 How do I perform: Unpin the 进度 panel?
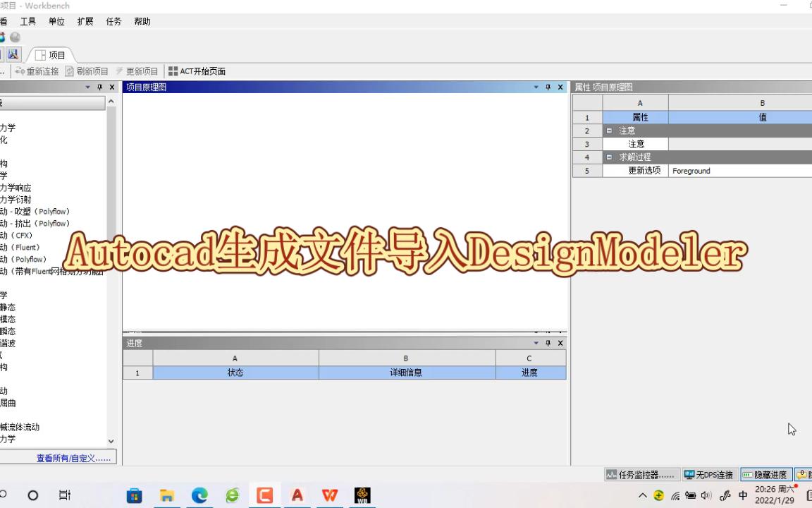[548, 343]
